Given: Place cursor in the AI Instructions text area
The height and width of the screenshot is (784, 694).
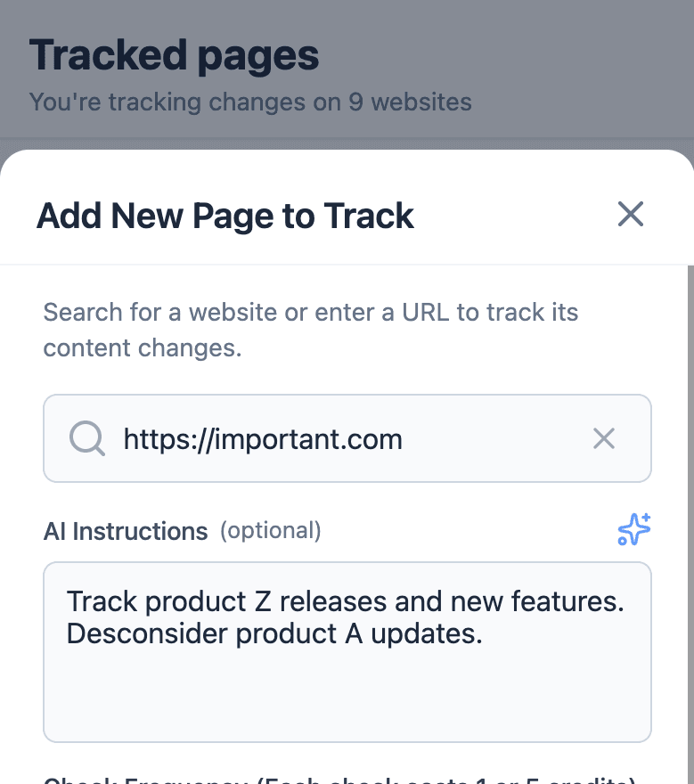Looking at the screenshot, I should point(347,650).
